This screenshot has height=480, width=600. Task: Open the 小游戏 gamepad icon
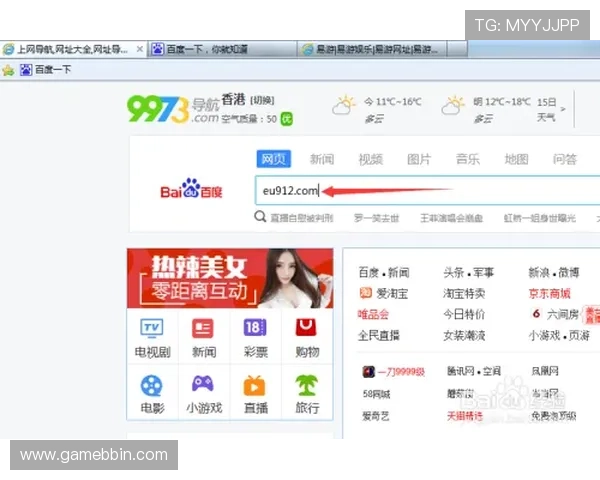(203, 384)
